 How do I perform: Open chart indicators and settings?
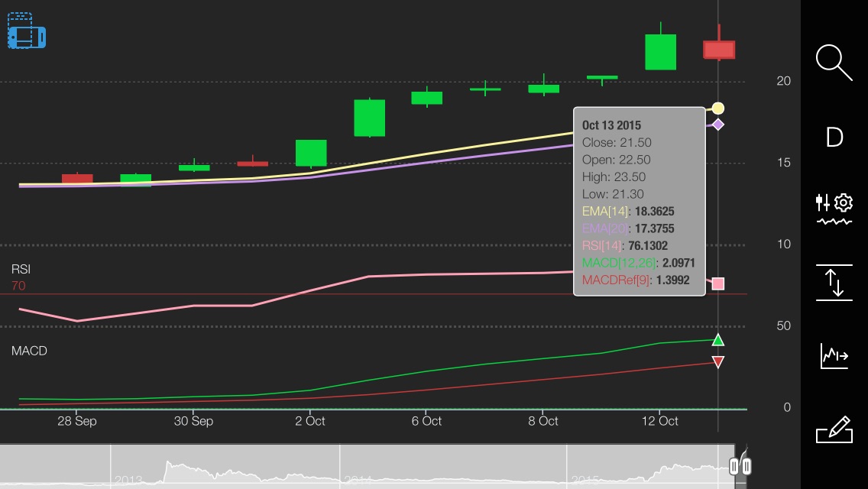[834, 209]
